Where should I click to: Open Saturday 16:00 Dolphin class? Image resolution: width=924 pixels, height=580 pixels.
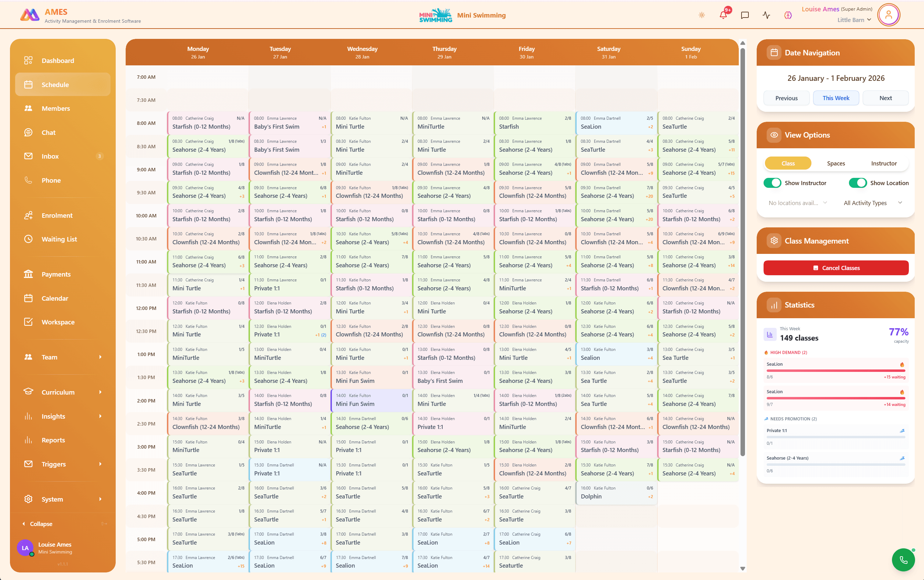point(616,493)
